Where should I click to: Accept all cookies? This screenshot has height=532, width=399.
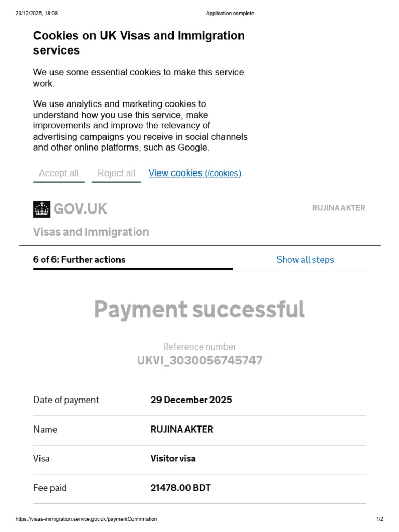[x=59, y=174]
